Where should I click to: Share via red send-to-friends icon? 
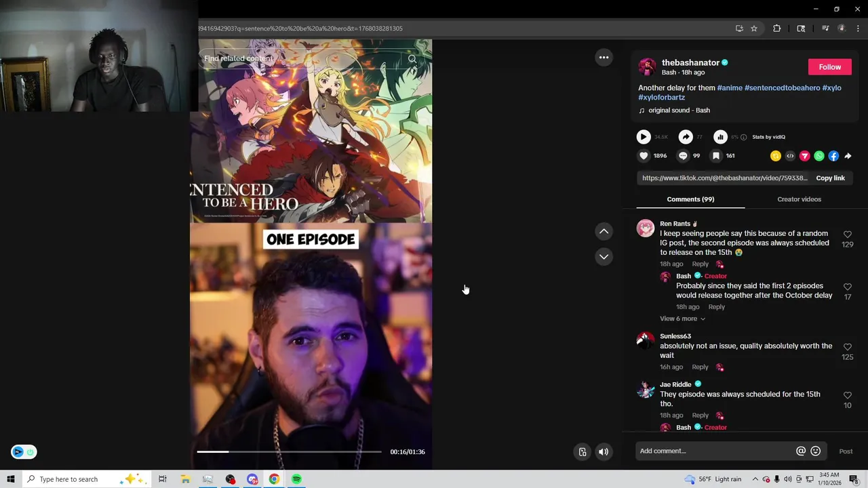[805, 156]
